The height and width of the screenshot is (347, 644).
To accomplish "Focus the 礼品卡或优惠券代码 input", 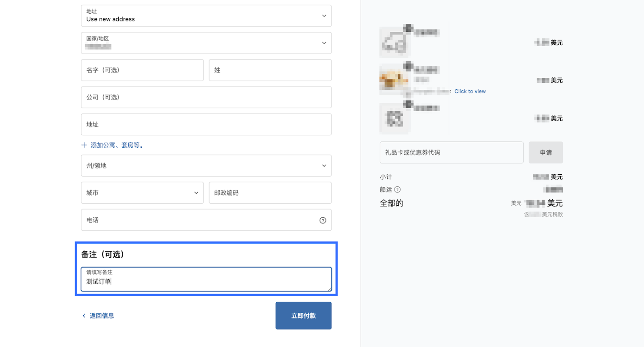I will (x=451, y=153).
